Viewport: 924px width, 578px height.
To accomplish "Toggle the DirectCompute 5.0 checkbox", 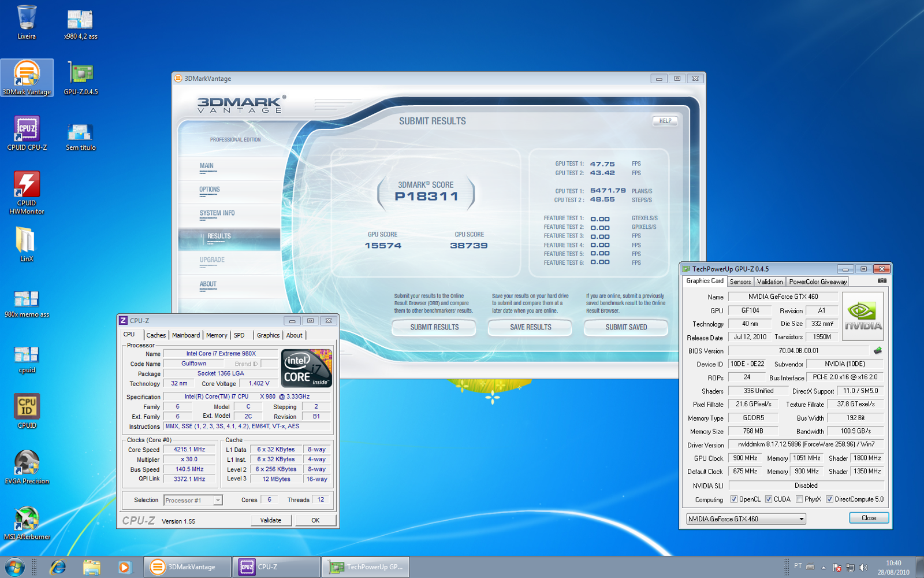I will pos(829,499).
